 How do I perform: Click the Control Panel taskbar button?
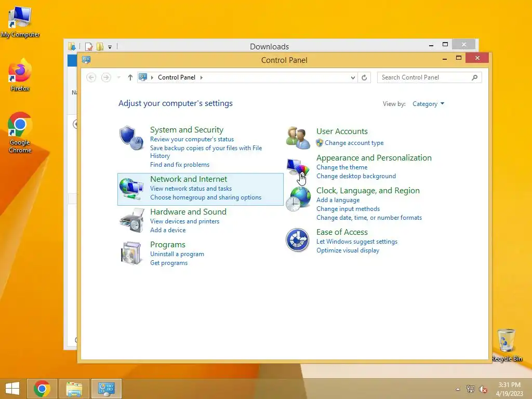(106, 389)
